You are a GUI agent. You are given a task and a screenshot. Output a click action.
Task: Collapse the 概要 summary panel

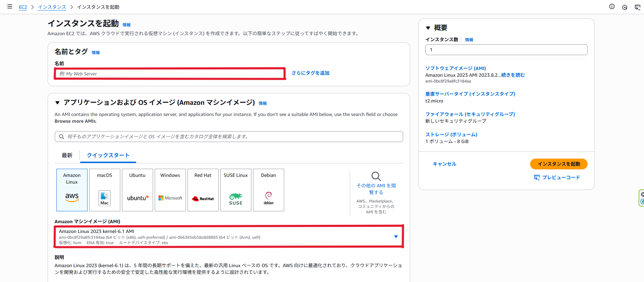click(x=428, y=28)
